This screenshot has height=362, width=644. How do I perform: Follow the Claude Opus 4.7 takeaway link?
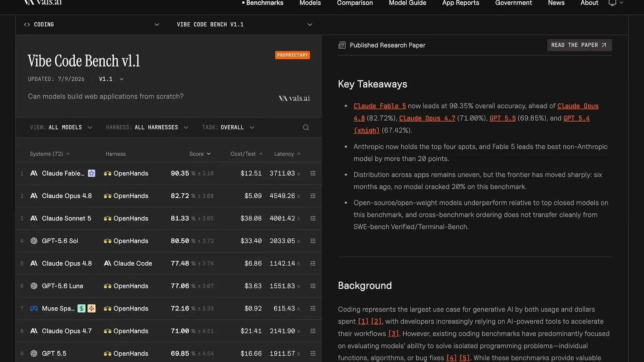tap(427, 118)
